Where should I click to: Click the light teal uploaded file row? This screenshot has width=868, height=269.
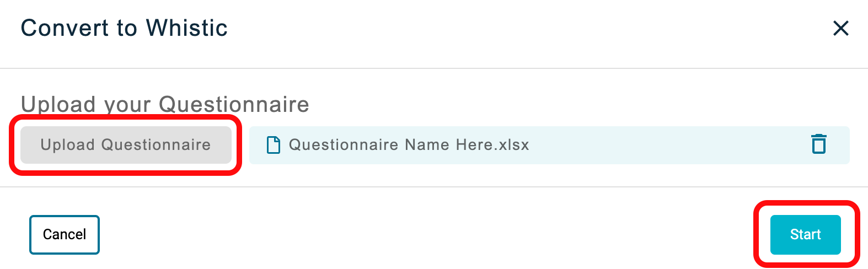(x=549, y=145)
